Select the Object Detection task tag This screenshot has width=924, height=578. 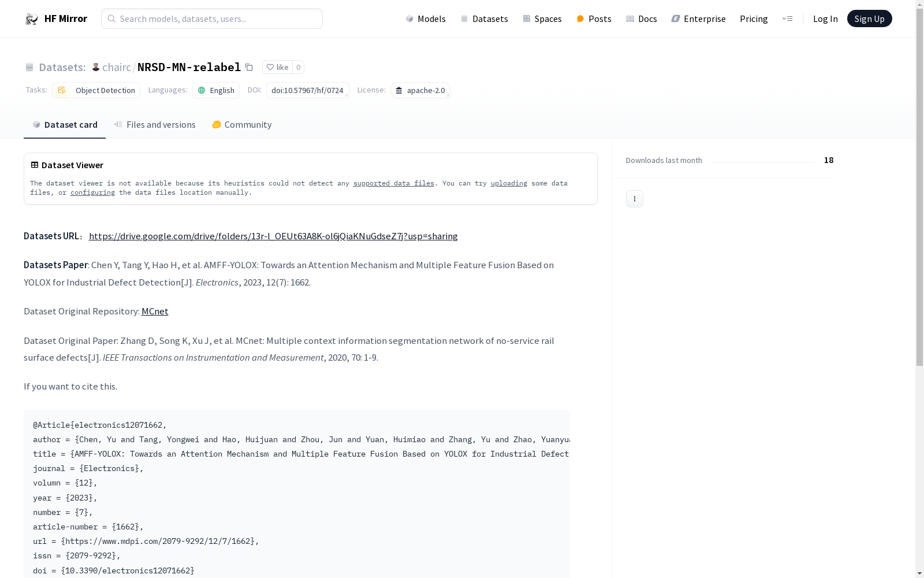point(96,90)
